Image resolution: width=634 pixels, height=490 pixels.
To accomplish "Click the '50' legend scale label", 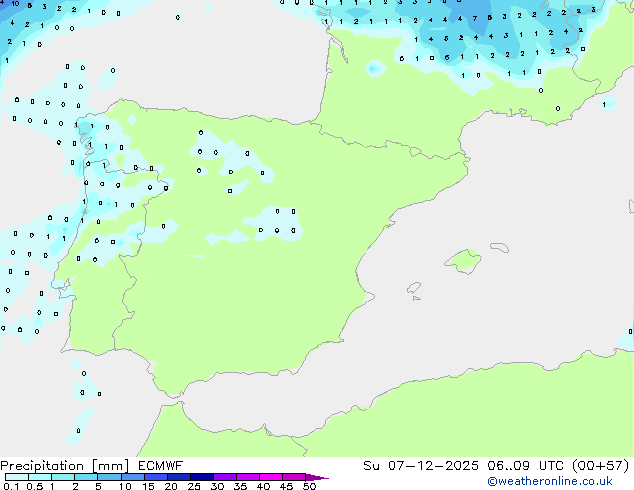I will (309, 486).
